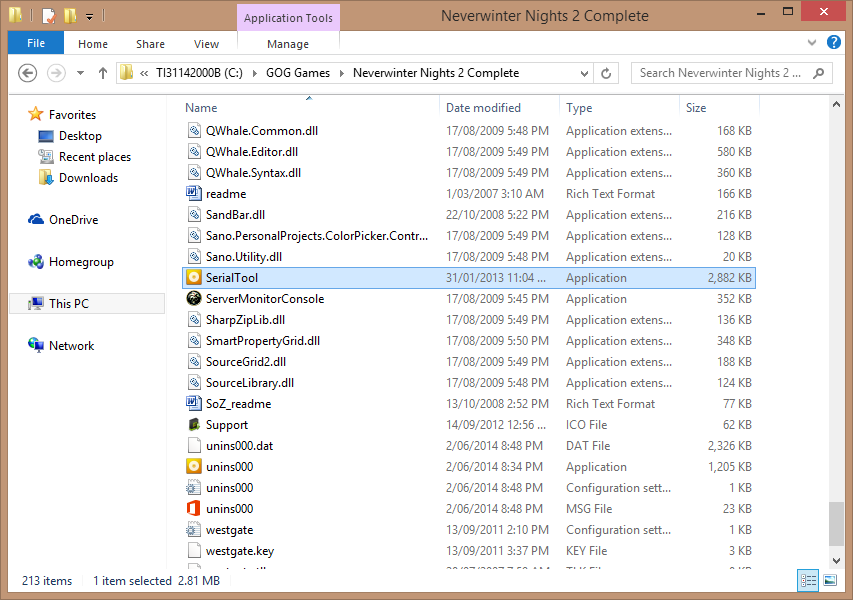Switch to the Share ribbon tab
Viewport: 853px width, 600px height.
pyautogui.click(x=150, y=44)
